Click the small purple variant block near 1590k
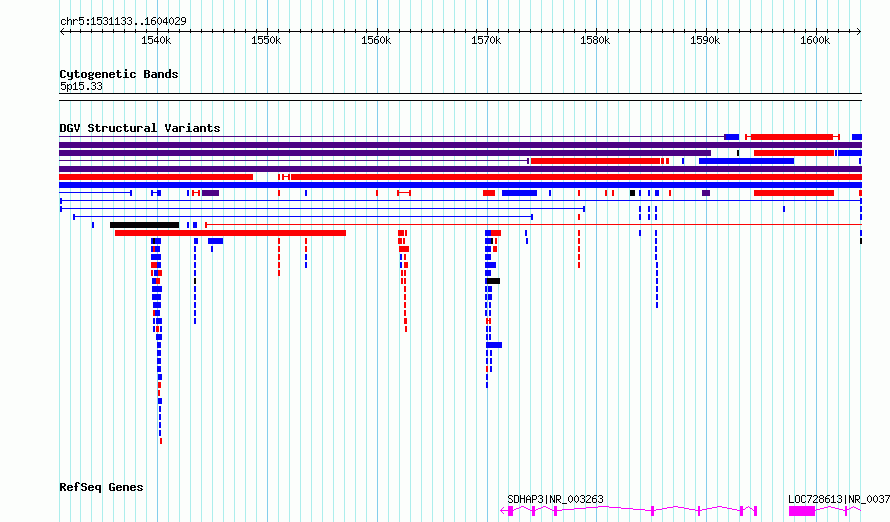Viewport: 890px width, 522px height. 706,193
